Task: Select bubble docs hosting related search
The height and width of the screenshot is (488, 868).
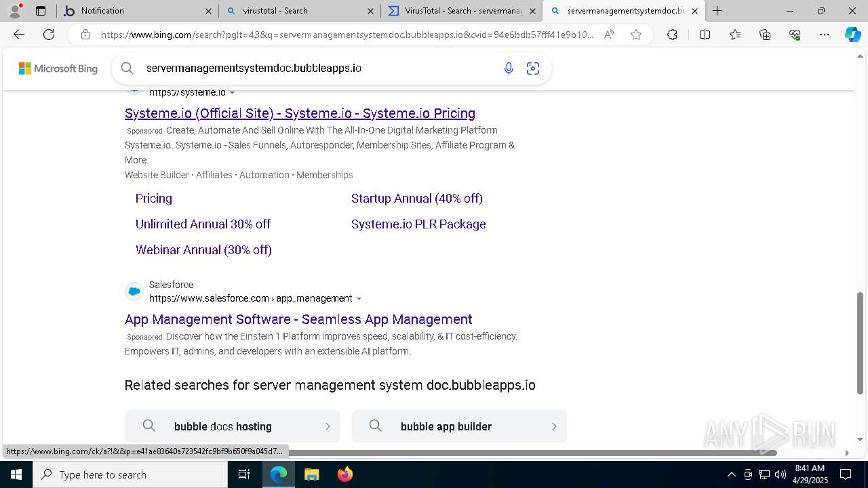Action: (x=233, y=426)
